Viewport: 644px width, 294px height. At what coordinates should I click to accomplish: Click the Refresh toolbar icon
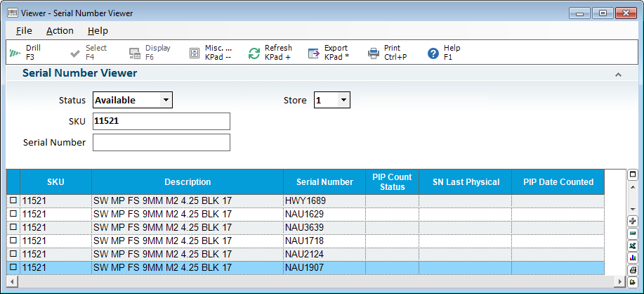click(254, 53)
